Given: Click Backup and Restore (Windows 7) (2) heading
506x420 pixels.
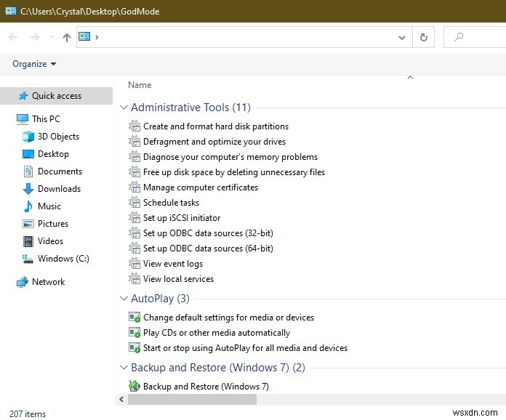Looking at the screenshot, I should click(x=218, y=368).
